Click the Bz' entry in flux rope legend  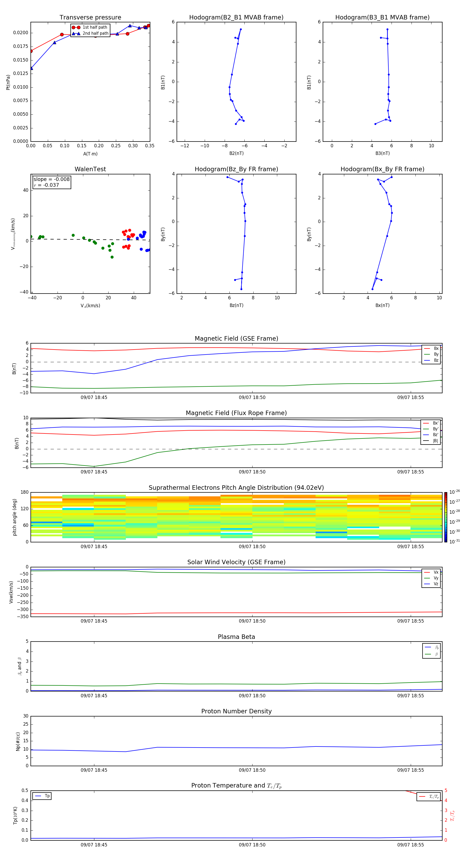click(x=431, y=435)
